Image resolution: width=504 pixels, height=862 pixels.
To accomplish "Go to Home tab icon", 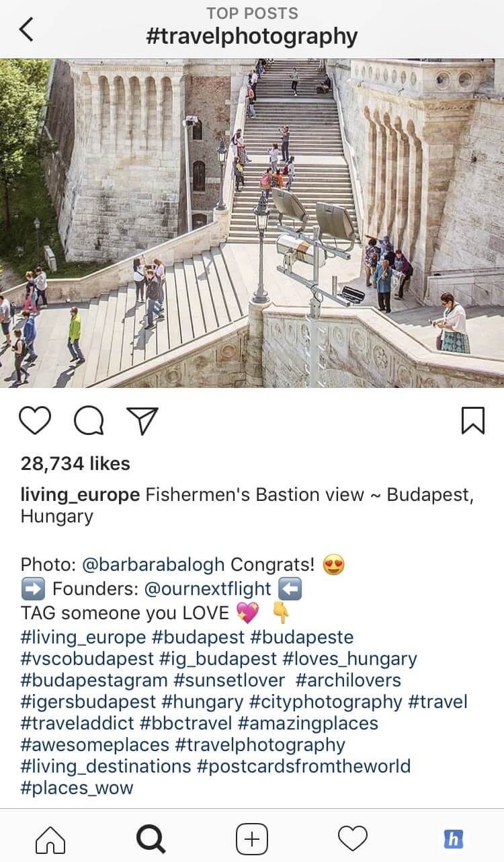I will tap(50, 839).
